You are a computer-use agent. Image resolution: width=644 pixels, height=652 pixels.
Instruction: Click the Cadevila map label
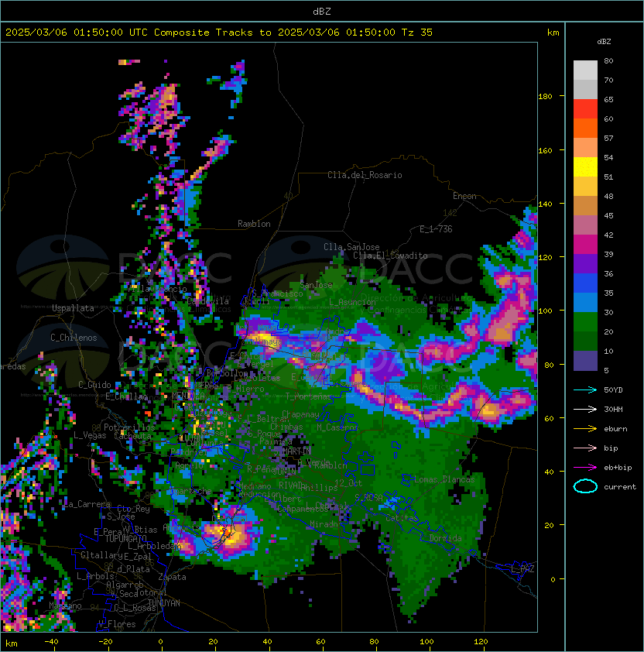tap(208, 301)
